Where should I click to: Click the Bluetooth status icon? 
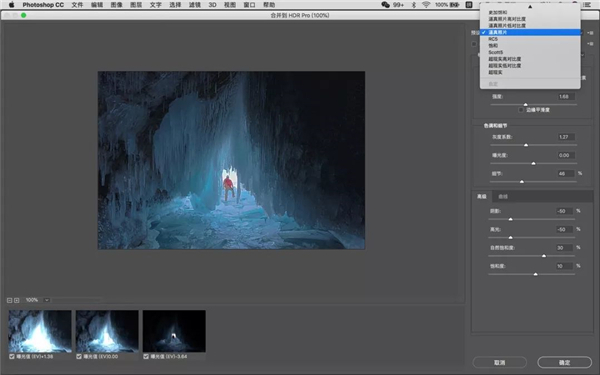pyautogui.click(x=414, y=5)
